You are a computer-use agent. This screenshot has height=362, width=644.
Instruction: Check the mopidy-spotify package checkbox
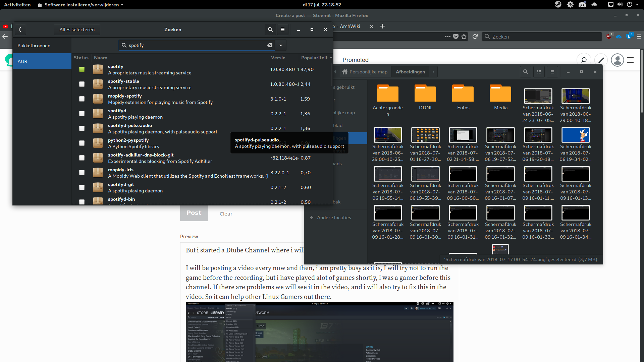(82, 99)
